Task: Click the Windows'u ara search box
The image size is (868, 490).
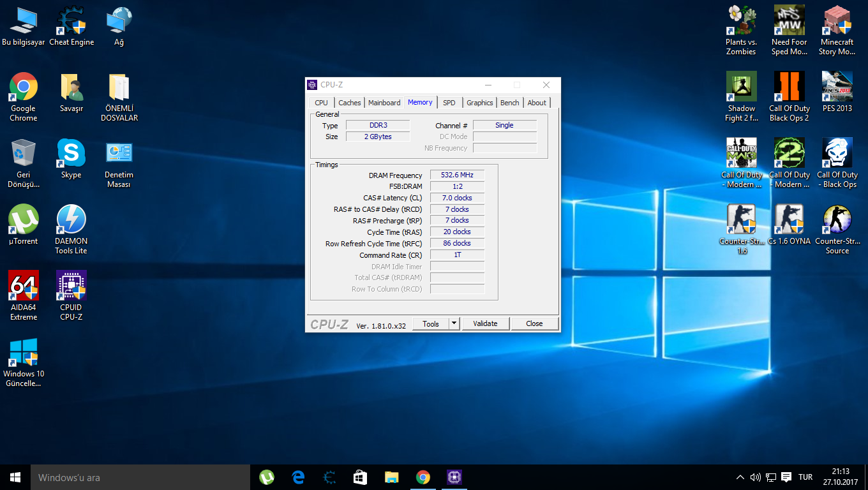Action: click(140, 477)
